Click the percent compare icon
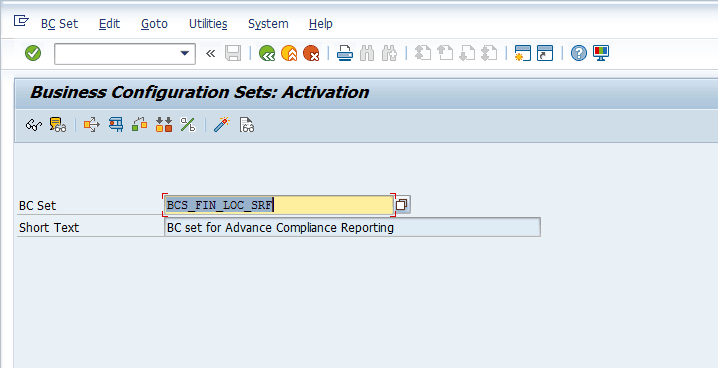The height and width of the screenshot is (368, 718). point(188,124)
